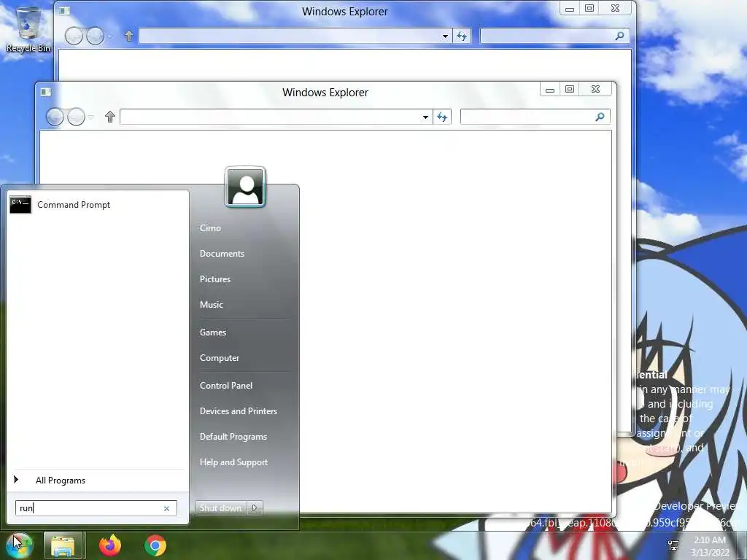Click search box in front Windows Explorer
Viewport: 747px width, 560px height.
(x=527, y=117)
